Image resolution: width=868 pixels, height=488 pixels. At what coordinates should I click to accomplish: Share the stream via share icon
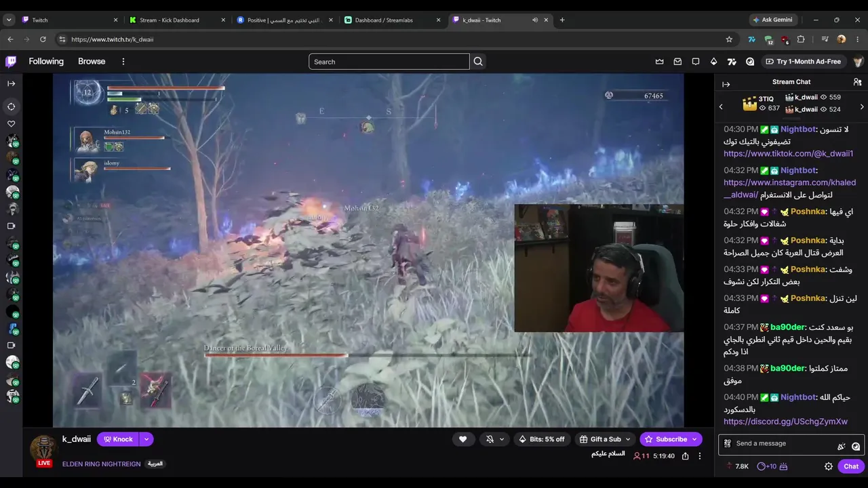[x=686, y=456]
